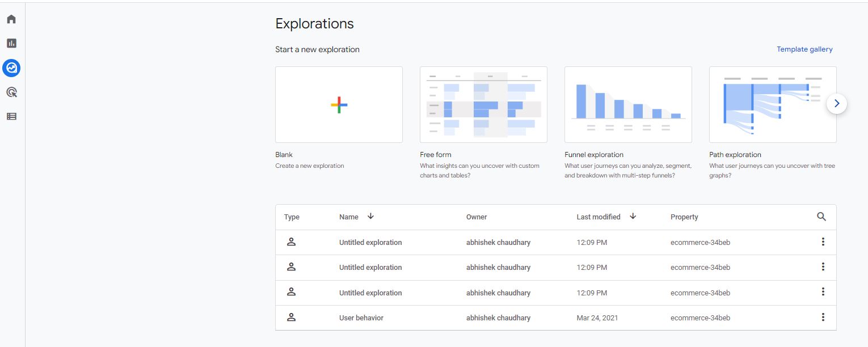This screenshot has height=347, width=868.
Task: Click the Type column header
Action: (292, 217)
